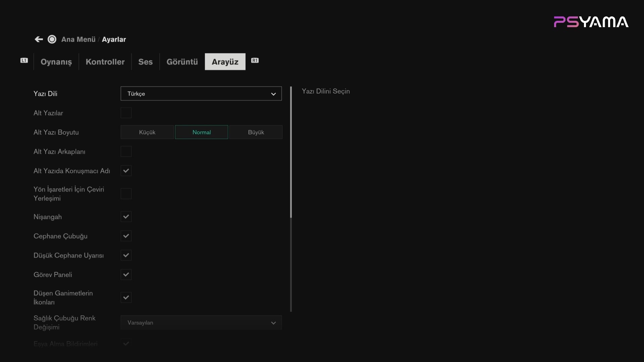
Task: Disable Cephane Çubuğu checkbox
Action: pos(126,236)
